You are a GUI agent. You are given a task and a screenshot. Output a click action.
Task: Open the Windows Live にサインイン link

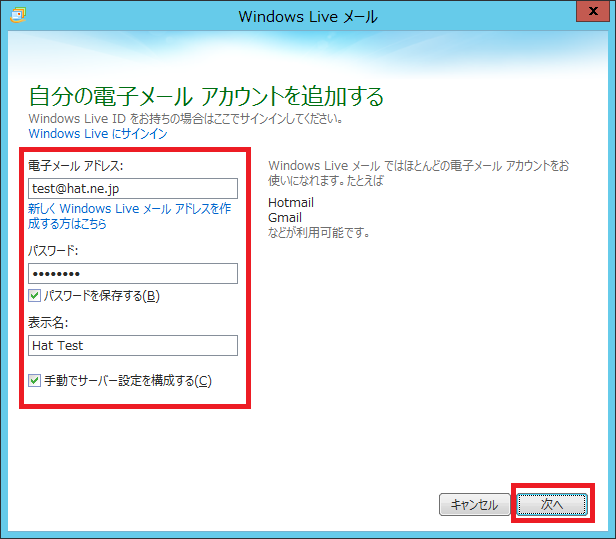[x=98, y=134]
